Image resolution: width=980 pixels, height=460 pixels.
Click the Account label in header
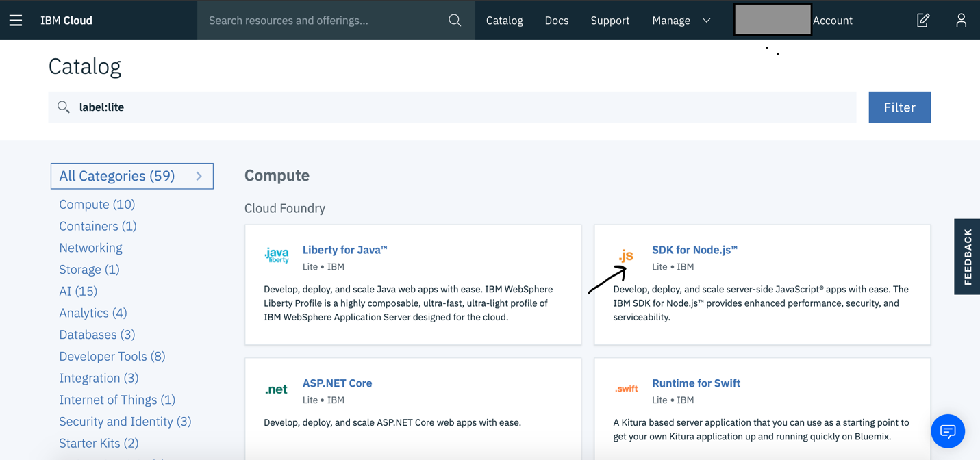(x=833, y=21)
